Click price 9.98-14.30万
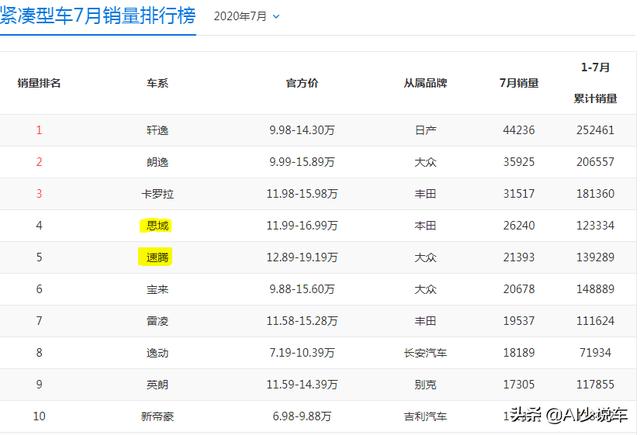This screenshot has height=435, width=640. click(302, 130)
